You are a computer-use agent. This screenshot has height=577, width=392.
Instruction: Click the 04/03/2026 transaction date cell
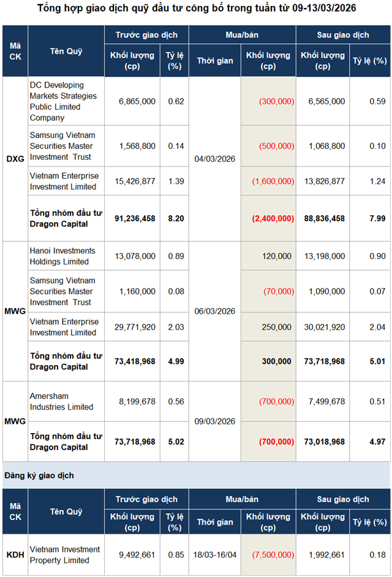point(214,159)
